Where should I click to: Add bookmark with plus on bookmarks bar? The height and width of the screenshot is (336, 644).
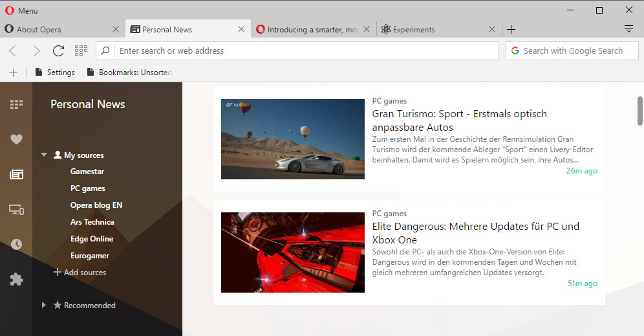click(x=13, y=73)
